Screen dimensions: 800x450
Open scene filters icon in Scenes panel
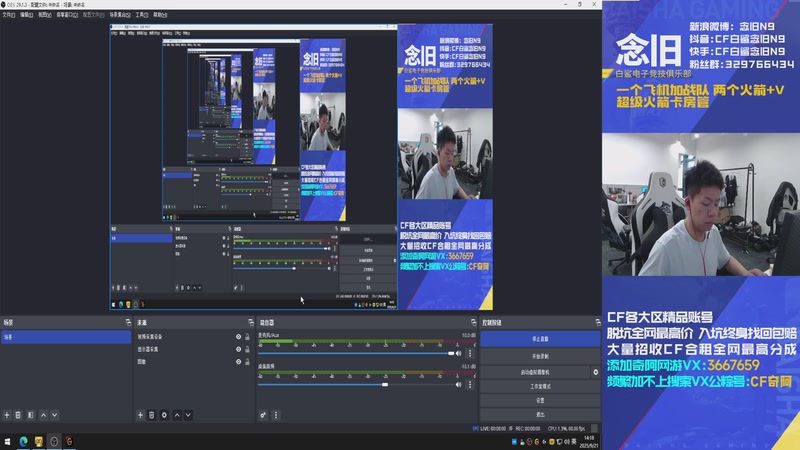tap(31, 415)
